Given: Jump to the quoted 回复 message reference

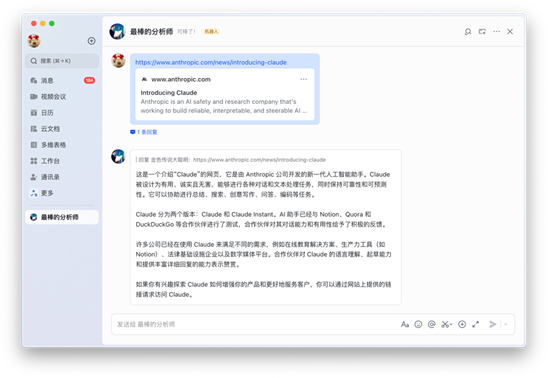Looking at the screenshot, I should click(231, 160).
